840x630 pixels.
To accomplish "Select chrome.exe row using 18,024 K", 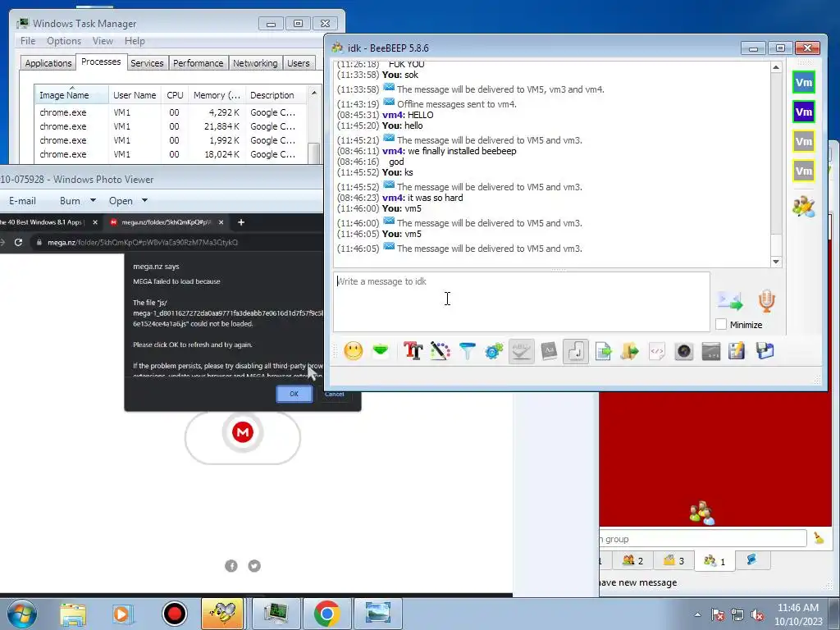I will tap(171, 154).
